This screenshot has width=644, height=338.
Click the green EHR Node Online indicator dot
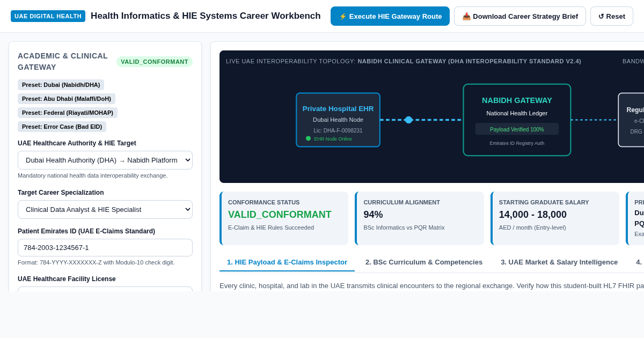309,138
